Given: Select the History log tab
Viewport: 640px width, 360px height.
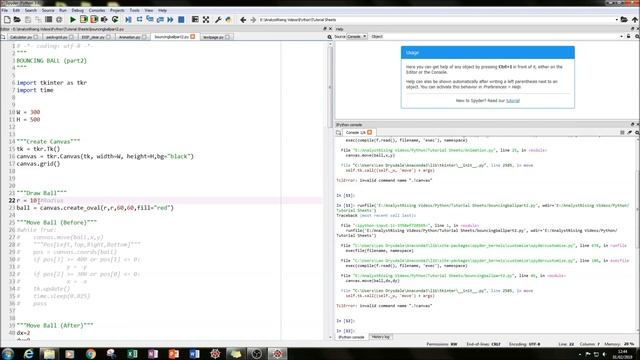Looking at the screenshot, I should click(x=381, y=337).
